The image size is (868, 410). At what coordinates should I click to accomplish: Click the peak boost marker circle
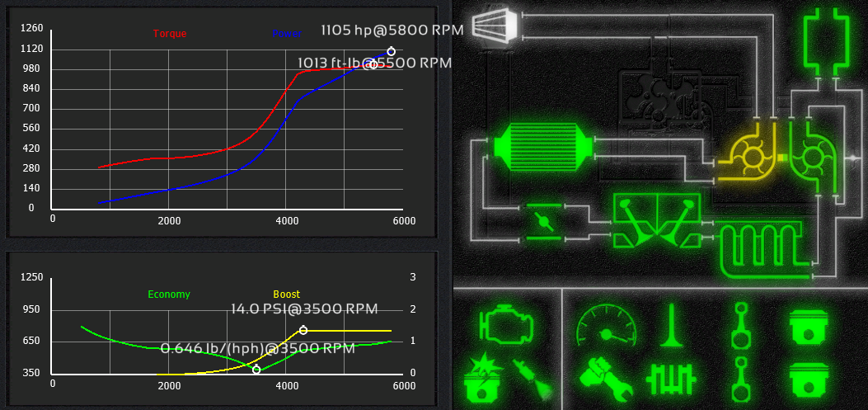click(303, 330)
